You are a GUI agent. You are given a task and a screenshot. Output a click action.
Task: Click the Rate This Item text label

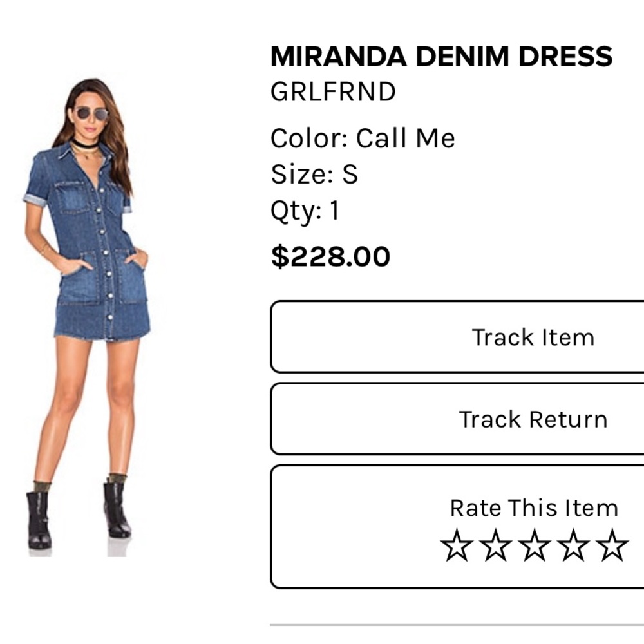click(533, 507)
